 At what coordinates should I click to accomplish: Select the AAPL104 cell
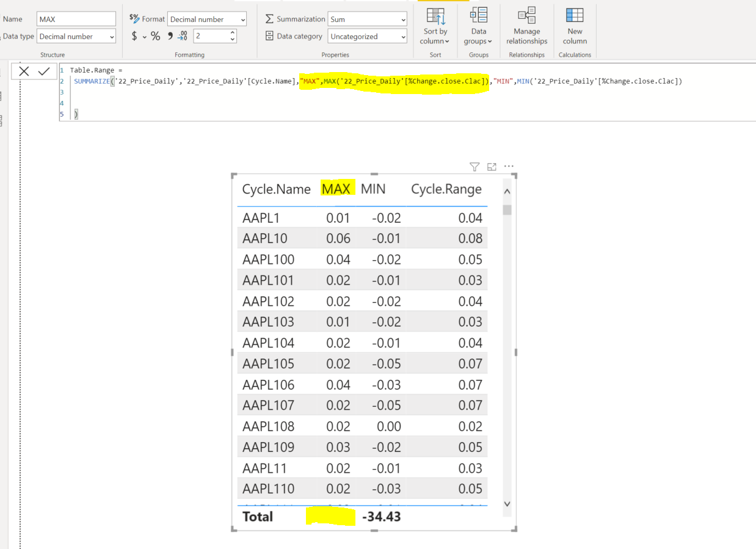point(268,343)
